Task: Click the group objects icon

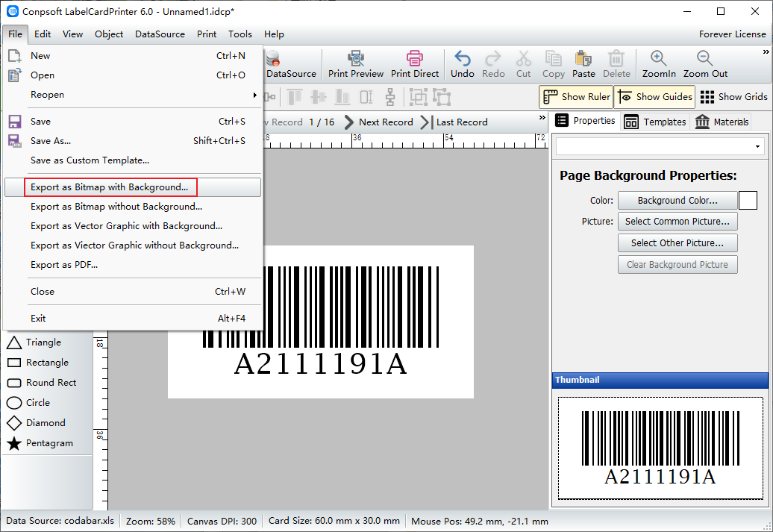Action: pos(418,97)
